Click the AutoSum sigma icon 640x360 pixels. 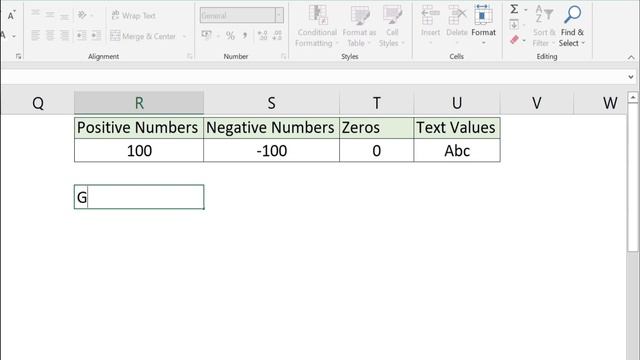click(x=514, y=9)
